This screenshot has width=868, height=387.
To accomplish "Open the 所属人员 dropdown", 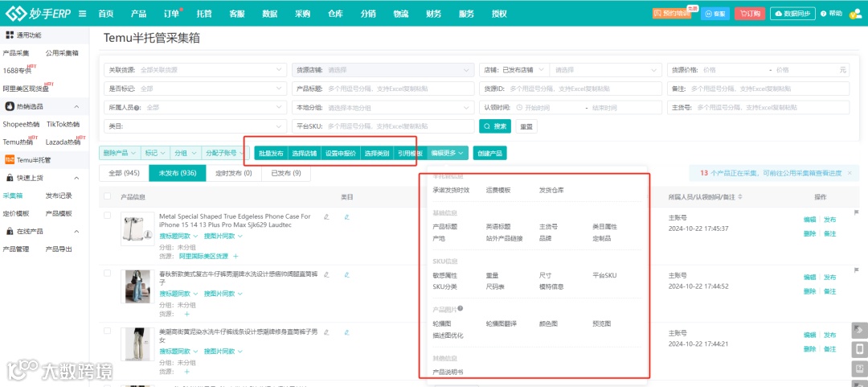I will (x=195, y=108).
